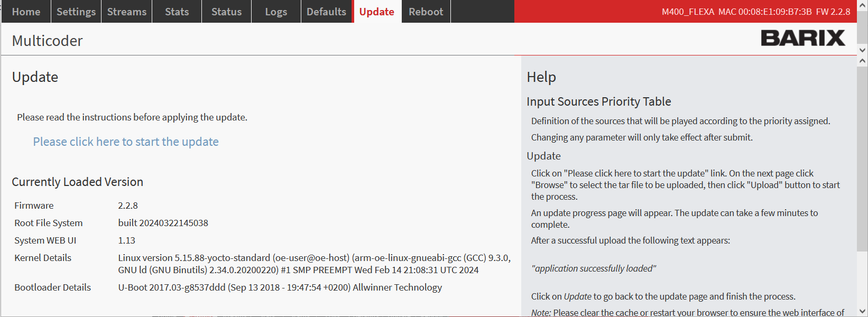Open the Logs tab

point(276,12)
